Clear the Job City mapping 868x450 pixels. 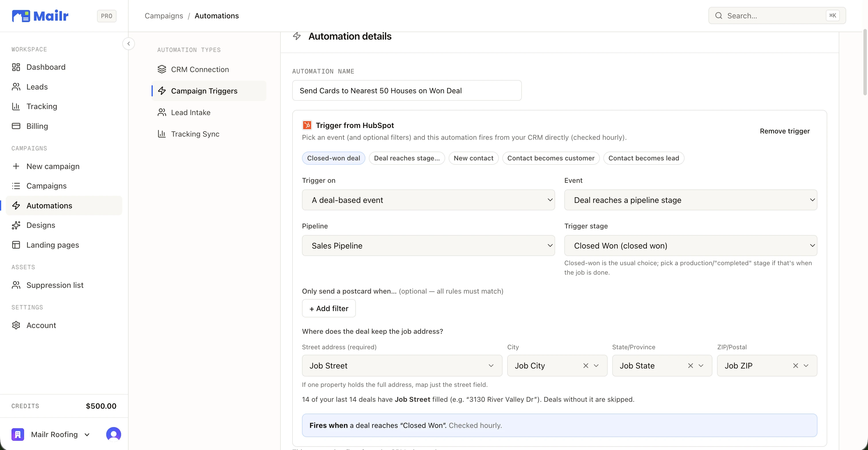[x=586, y=366]
